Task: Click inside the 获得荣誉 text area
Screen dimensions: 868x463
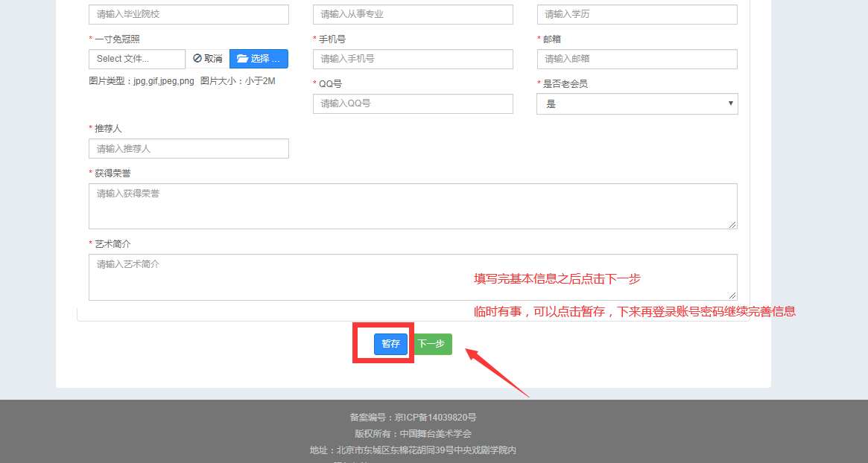Action: click(413, 206)
